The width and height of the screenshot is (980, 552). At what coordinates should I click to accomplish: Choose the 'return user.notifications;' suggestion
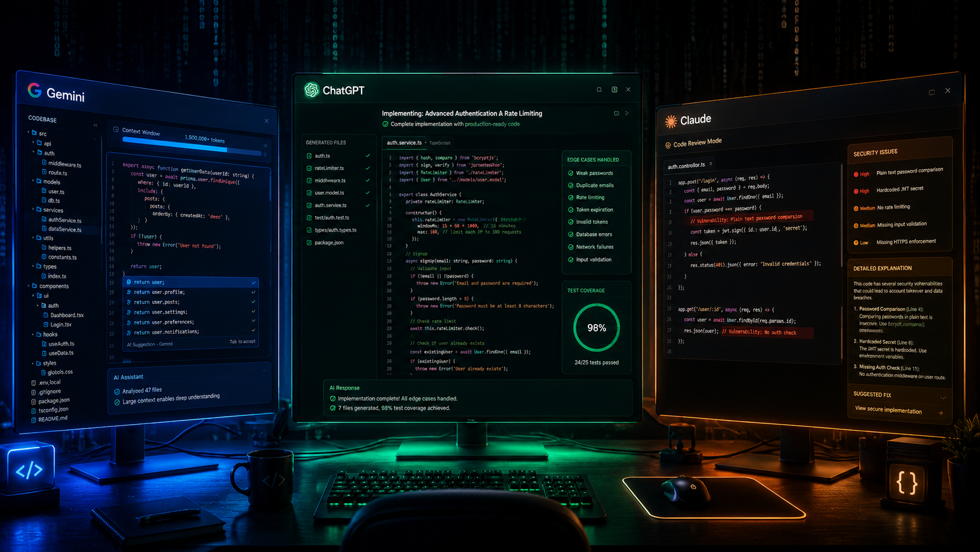(190, 332)
